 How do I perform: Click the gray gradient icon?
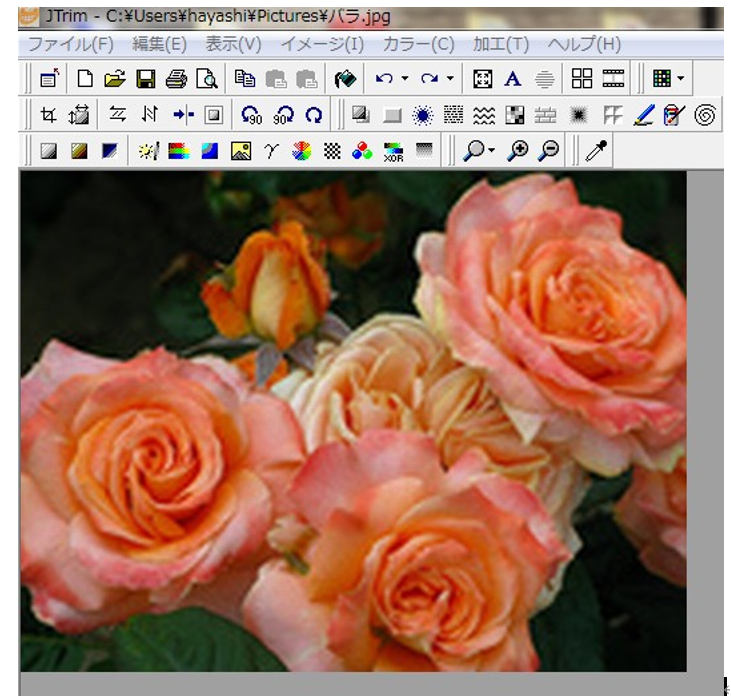click(424, 151)
